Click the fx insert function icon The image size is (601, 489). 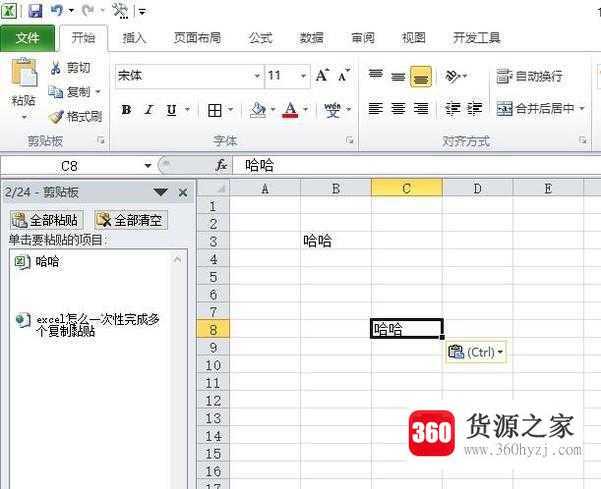(221, 166)
